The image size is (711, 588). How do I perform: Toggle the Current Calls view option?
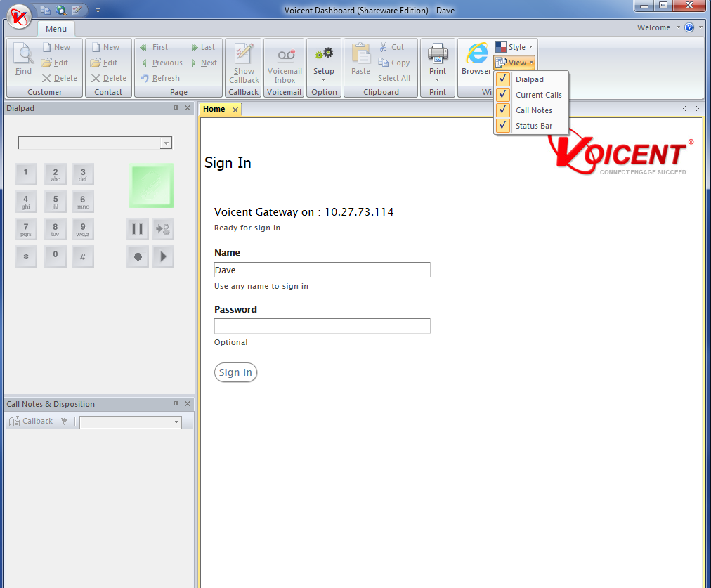click(538, 95)
